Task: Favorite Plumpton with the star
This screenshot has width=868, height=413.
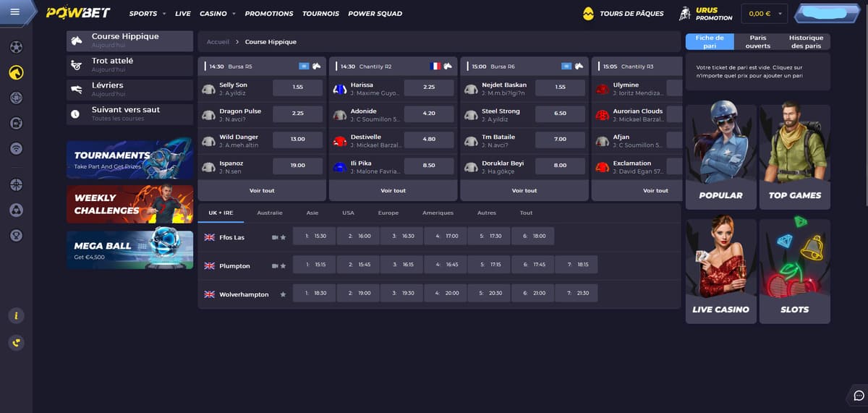Action: pyautogui.click(x=284, y=265)
